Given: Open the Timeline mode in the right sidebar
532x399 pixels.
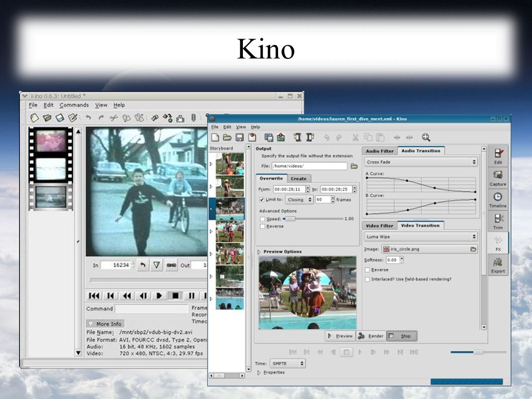Looking at the screenshot, I should click(498, 200).
